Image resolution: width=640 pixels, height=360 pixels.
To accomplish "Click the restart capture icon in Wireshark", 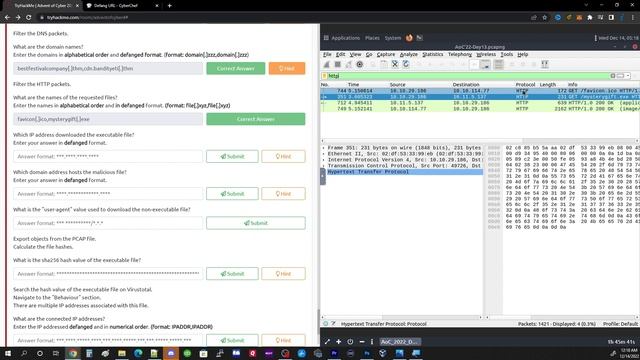I will (x=349, y=64).
